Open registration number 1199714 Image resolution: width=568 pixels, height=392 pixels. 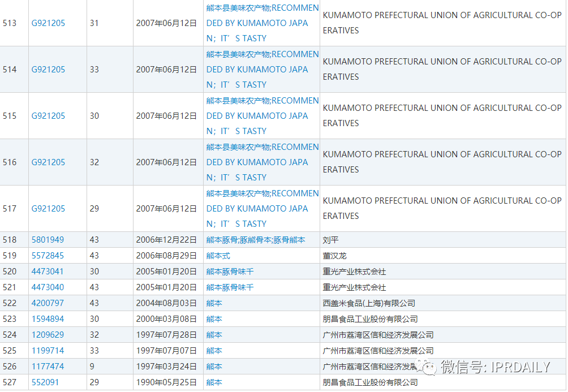(48, 351)
